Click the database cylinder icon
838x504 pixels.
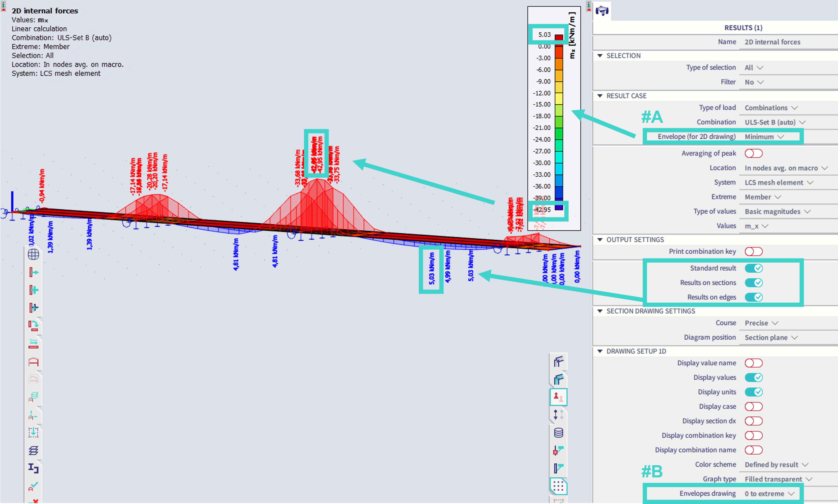coord(559,433)
